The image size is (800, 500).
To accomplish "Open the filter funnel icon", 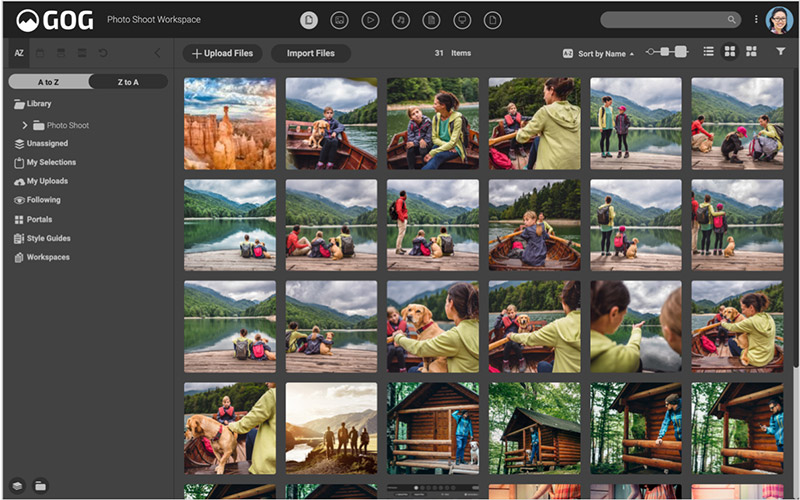I will click(x=780, y=52).
